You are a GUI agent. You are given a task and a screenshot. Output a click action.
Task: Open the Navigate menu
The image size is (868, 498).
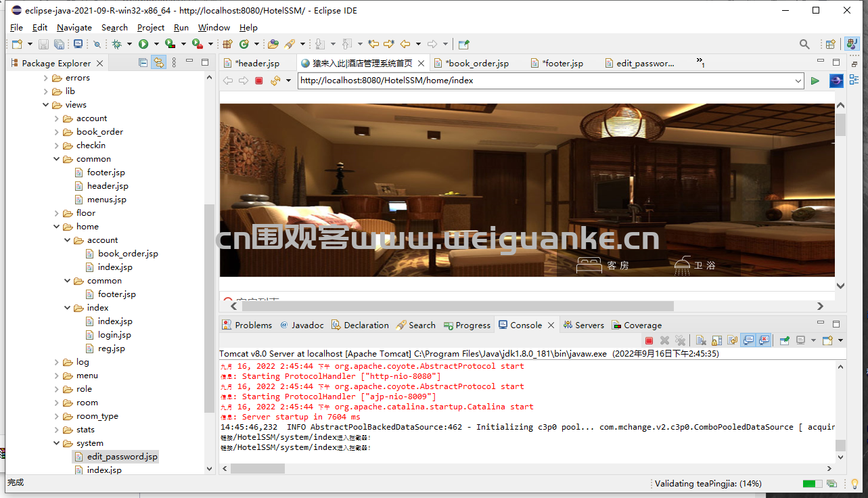(x=74, y=28)
